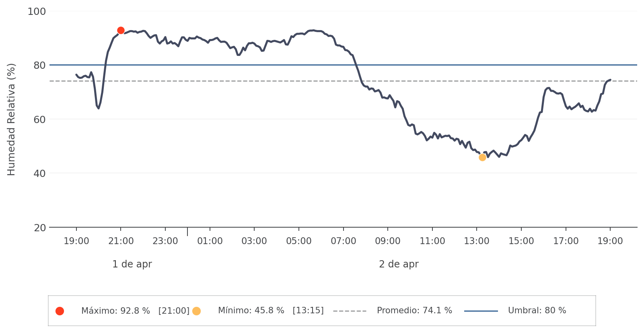Viewport: 644px width, 333px height.
Task: Click the red maximum marker on the curve
Action: [121, 31]
